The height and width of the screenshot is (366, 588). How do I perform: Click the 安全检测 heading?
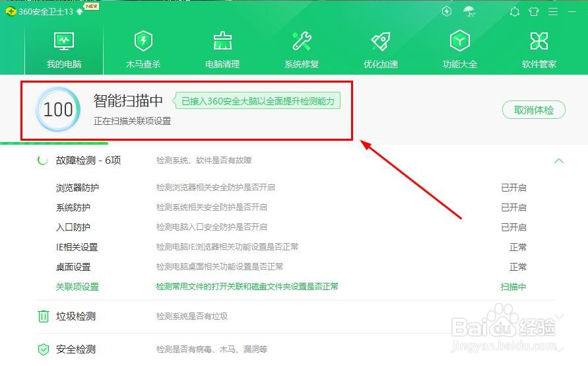76,349
